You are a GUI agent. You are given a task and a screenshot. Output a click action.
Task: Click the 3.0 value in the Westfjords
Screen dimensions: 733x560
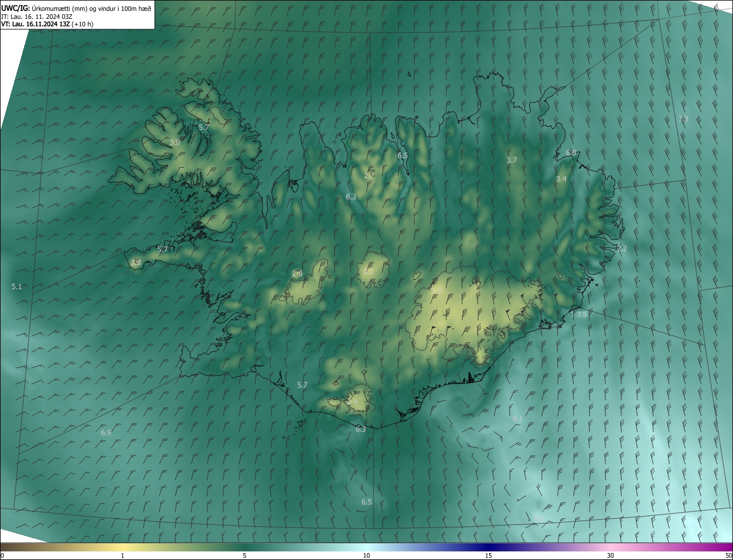(175, 142)
